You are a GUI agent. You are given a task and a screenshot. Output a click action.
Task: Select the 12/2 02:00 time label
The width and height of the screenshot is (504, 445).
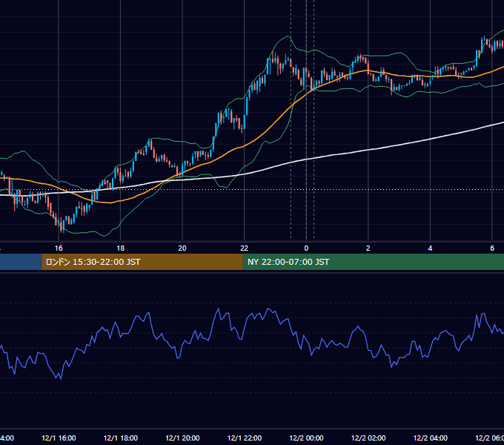pyautogui.click(x=368, y=438)
